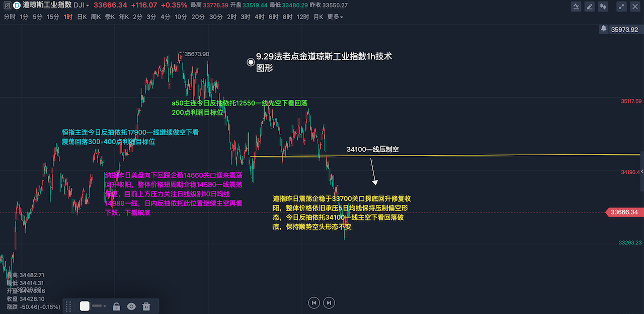Click the 开盘 33519.44 value in header

pyautogui.click(x=249, y=6)
